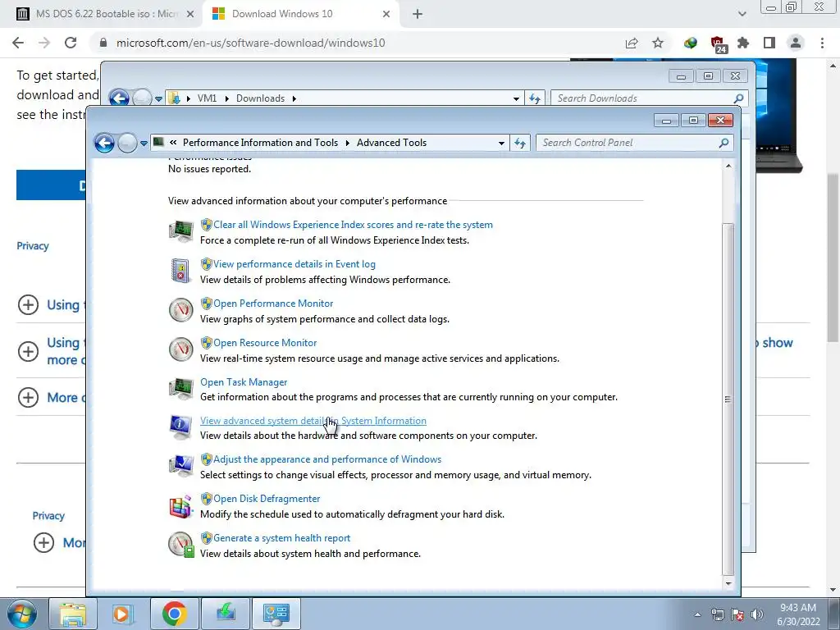Refresh the Control Panel address bar
840x630 pixels.
pos(520,143)
